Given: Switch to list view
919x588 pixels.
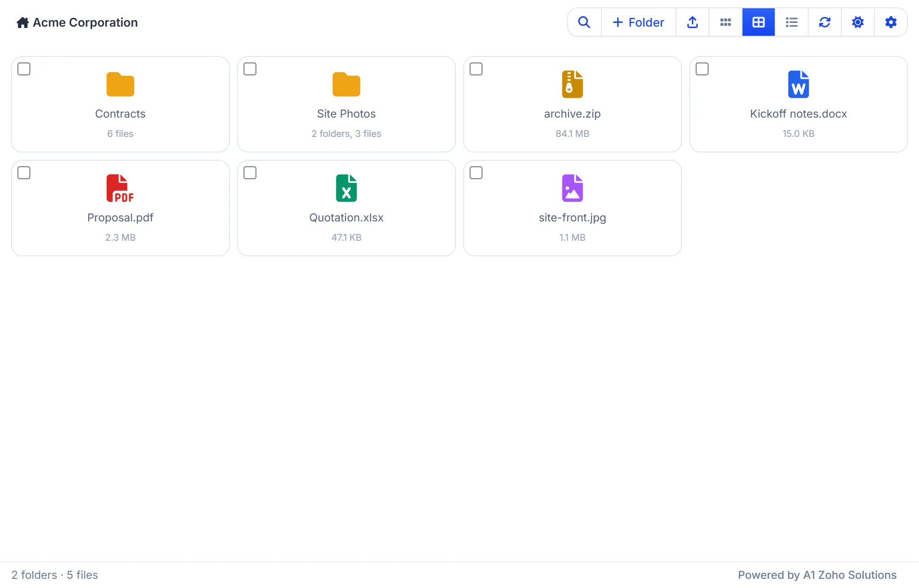Looking at the screenshot, I should pyautogui.click(x=792, y=22).
